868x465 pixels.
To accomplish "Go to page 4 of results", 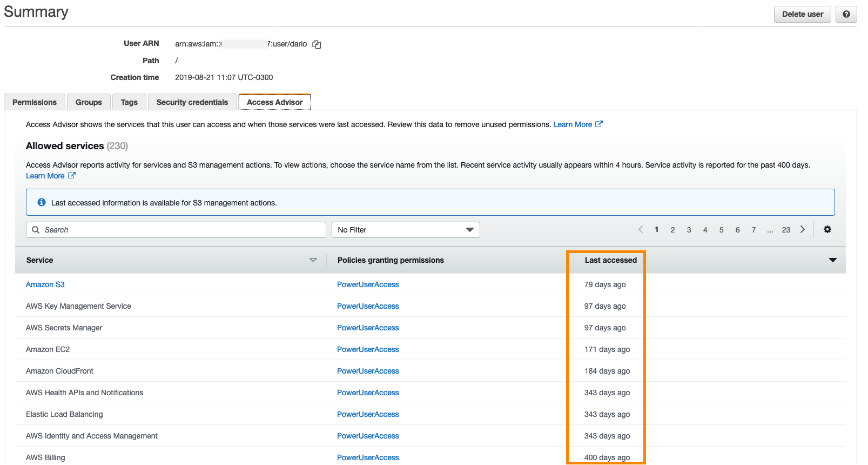I will (705, 230).
